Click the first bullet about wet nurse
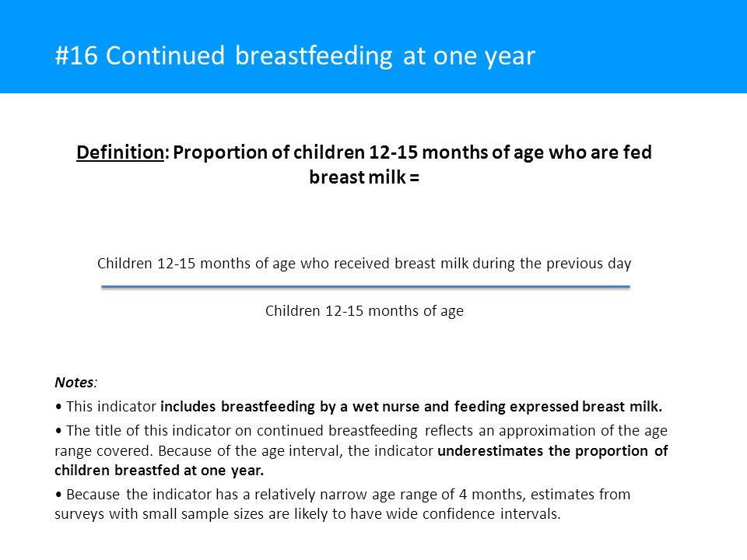Screen dimensions: 747x560 pyautogui.click(x=358, y=407)
